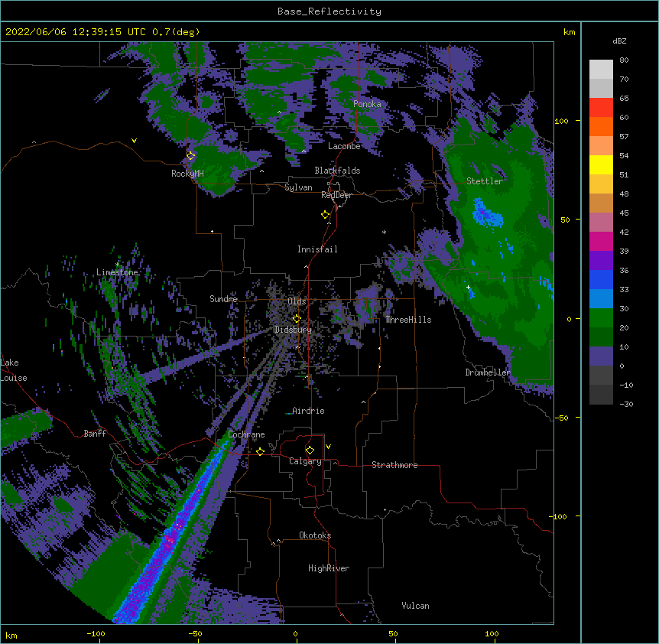Select the yellow diamond radar site marker below Olds
Viewport: 659px width, 644px height.
[x=297, y=319]
